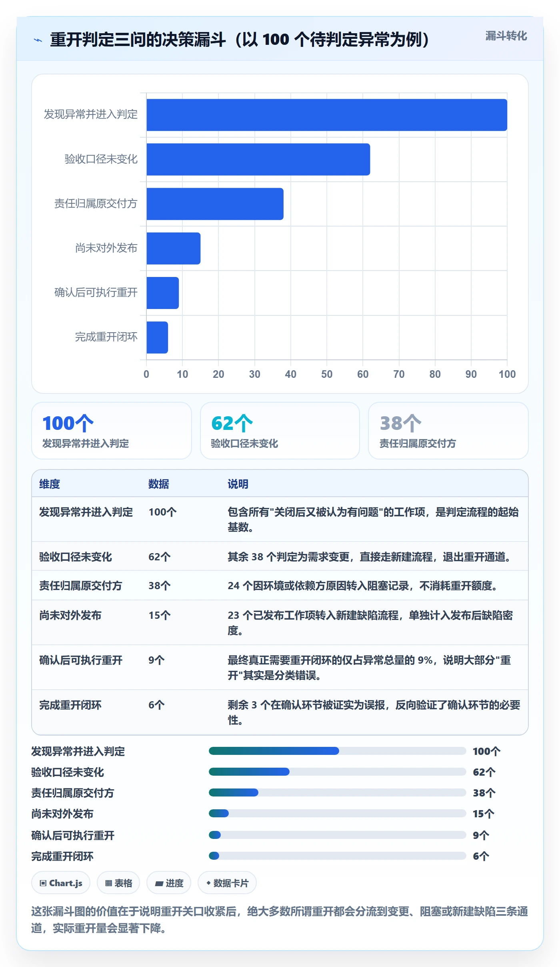Select the Chart.js chip
Viewport: 560px width, 967px height.
61,883
